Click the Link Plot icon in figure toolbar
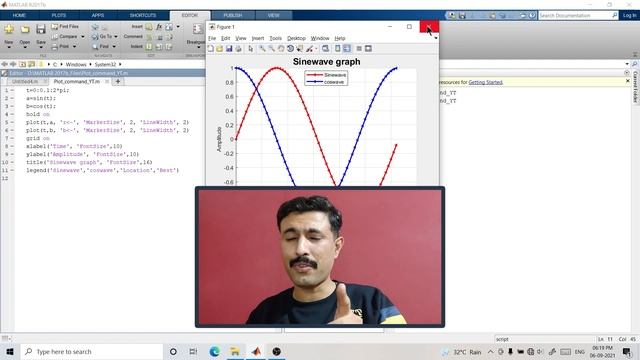640x360 pixels. 325,49
